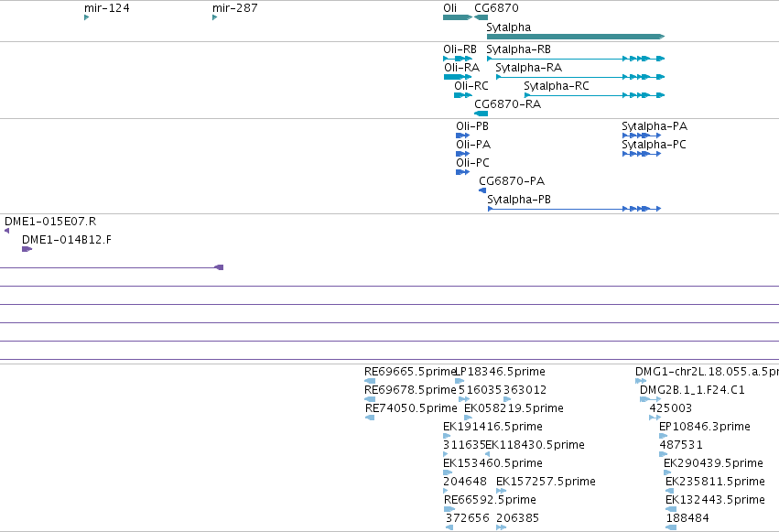Click the EK058219.5prime EST label
This screenshot has width=779, height=532.
514,408
